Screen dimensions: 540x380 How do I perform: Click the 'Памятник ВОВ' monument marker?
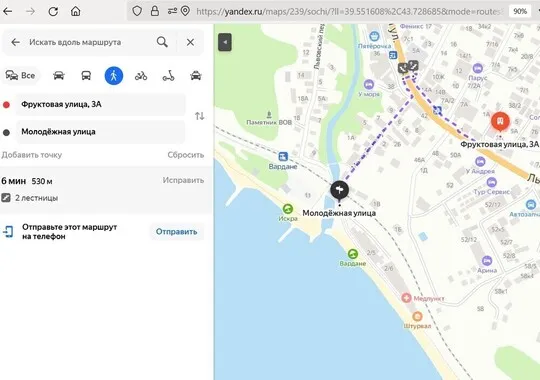[269, 114]
